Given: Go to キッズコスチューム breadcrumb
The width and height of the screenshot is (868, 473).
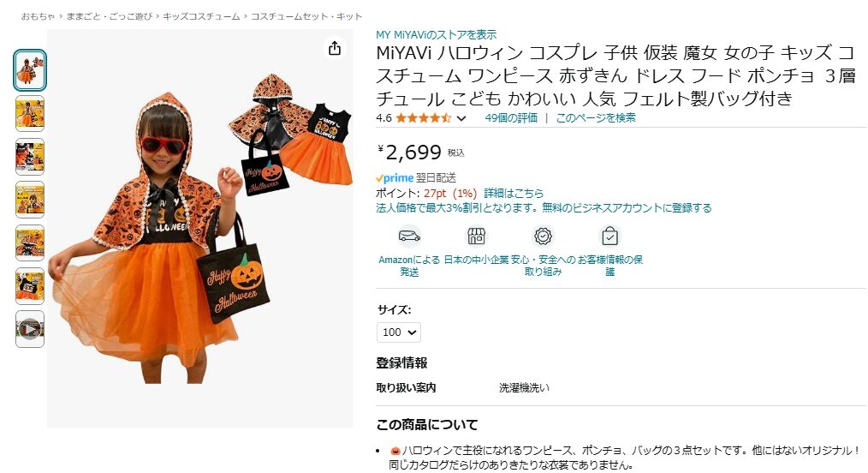Looking at the screenshot, I should click(x=201, y=16).
